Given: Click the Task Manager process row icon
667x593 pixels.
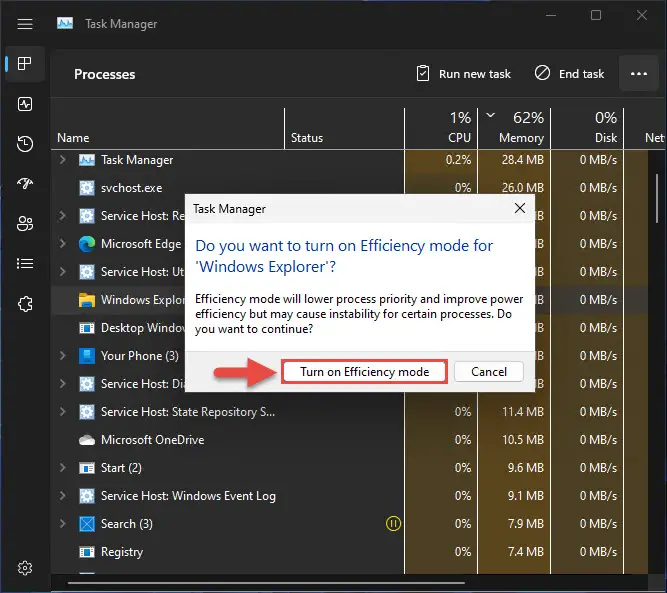Looking at the screenshot, I should [87, 160].
